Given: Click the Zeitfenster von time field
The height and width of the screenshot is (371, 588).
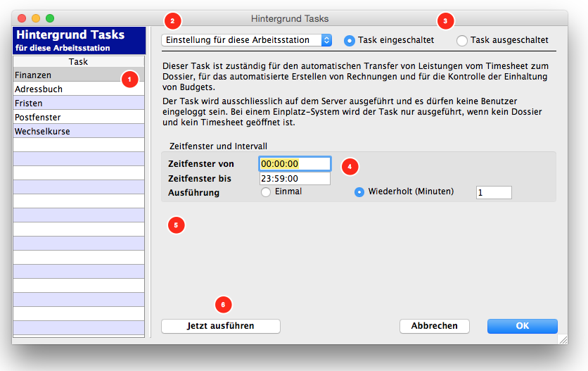Looking at the screenshot, I should 295,164.
